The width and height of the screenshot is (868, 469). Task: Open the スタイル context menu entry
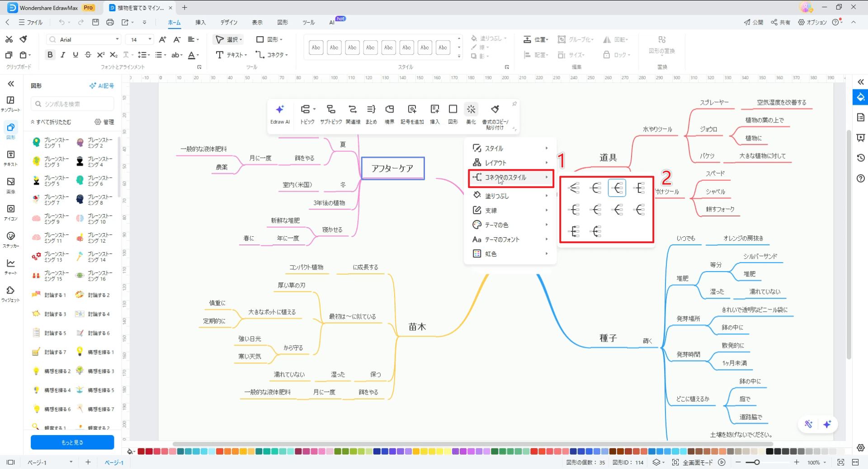pos(510,148)
